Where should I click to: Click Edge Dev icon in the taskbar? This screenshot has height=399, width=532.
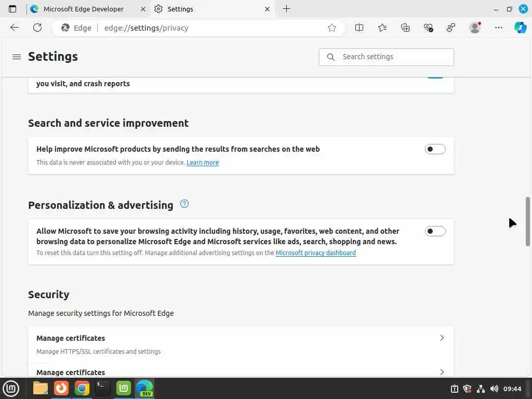pos(145,388)
